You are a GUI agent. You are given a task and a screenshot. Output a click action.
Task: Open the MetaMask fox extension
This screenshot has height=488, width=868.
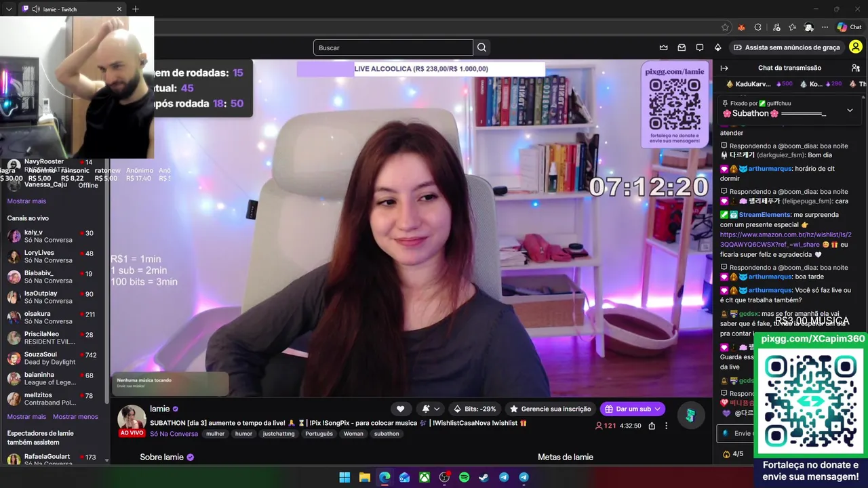(x=741, y=27)
